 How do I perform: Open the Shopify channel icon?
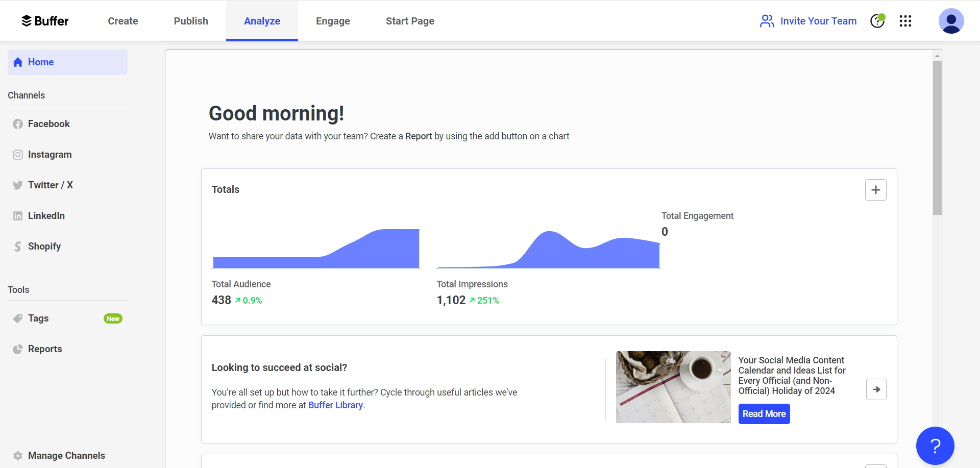point(18,247)
